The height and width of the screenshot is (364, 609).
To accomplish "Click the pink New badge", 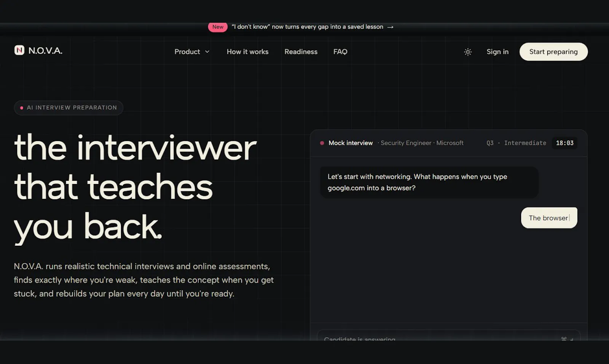I will [218, 27].
